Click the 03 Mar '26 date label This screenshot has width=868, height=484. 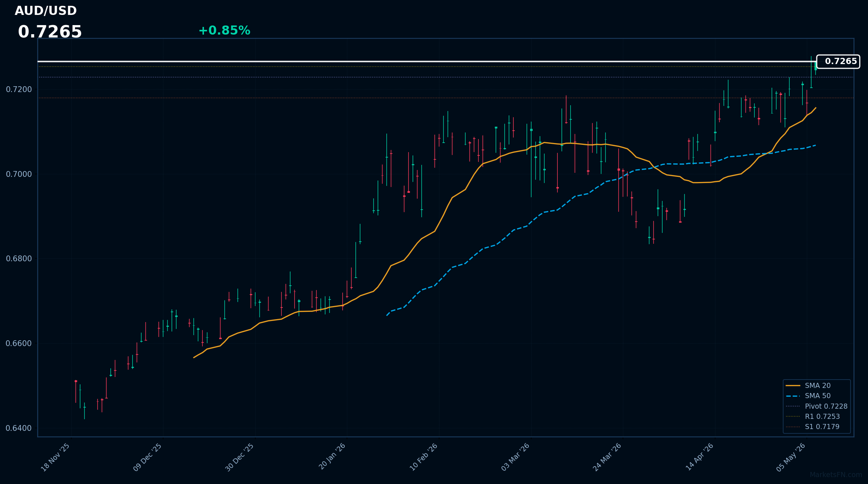(515, 457)
